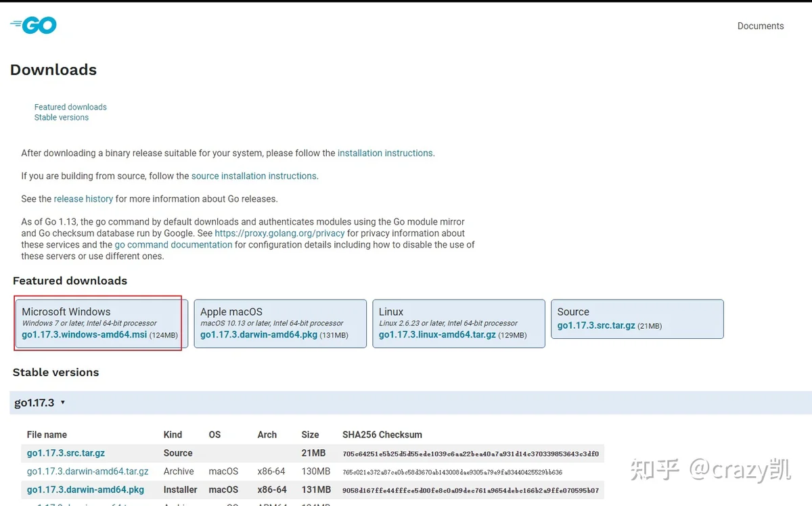Click the checksum in the src.tar.gz row
The width and height of the screenshot is (812, 506).
471,454
